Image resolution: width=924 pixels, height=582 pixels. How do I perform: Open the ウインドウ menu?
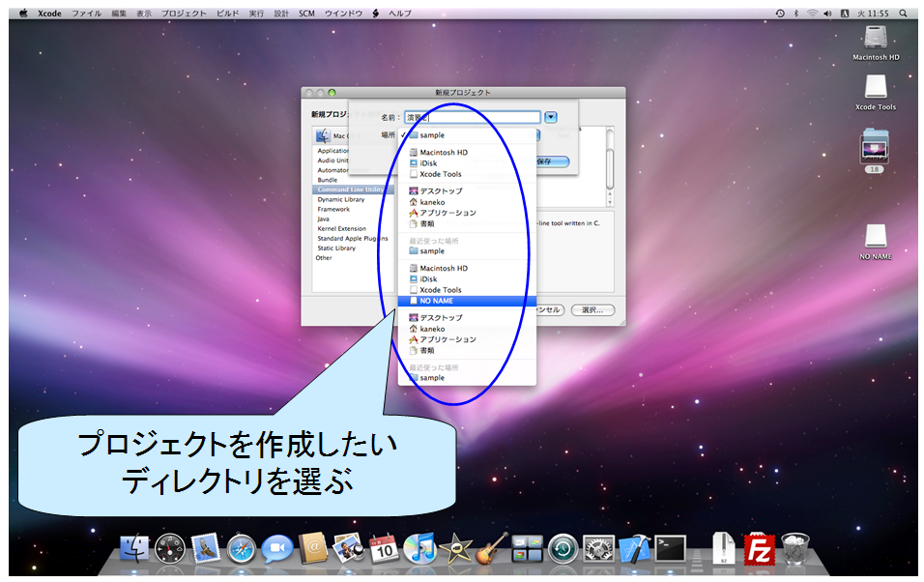tap(343, 13)
